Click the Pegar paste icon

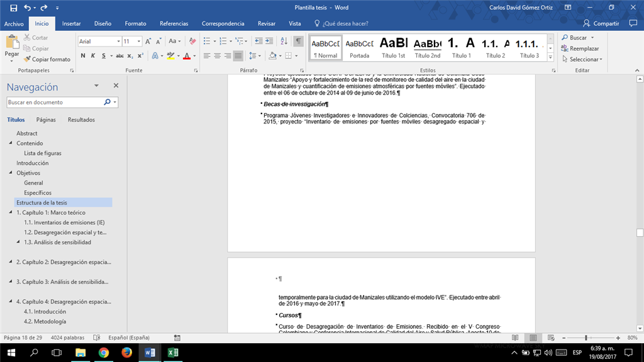(x=12, y=42)
